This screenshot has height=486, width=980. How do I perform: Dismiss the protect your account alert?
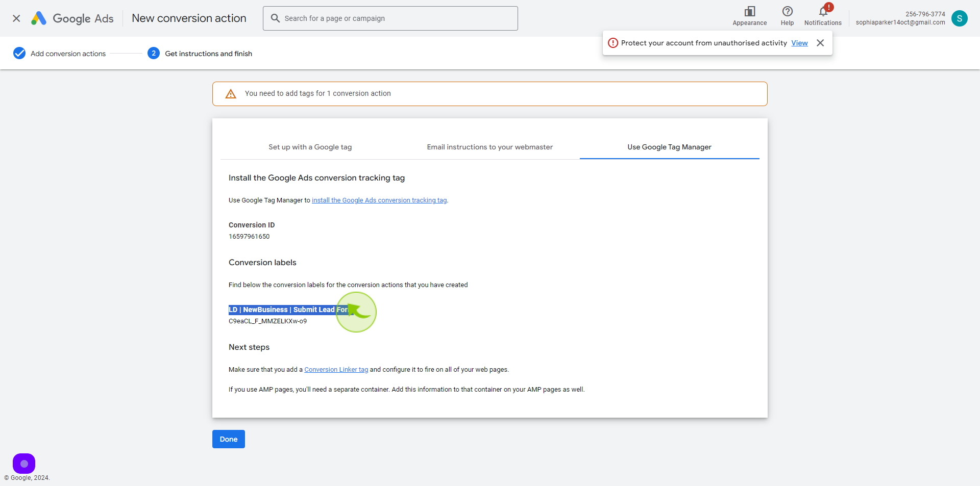click(x=820, y=43)
